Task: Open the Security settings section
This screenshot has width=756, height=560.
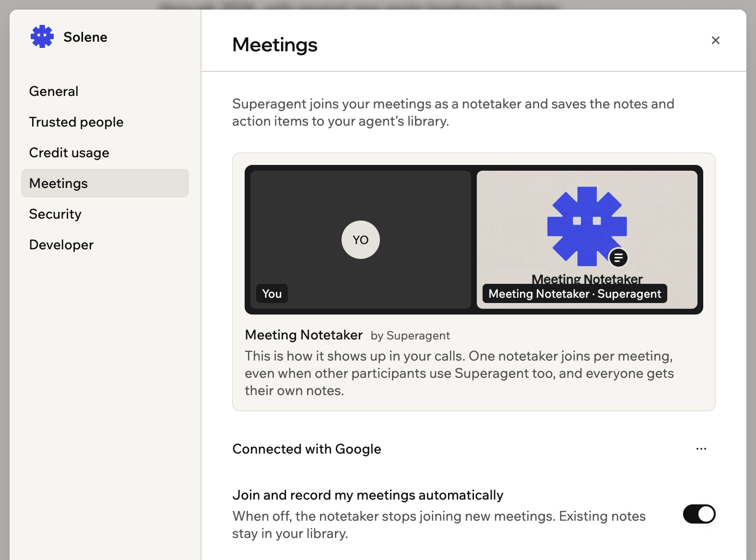Action: [105, 214]
